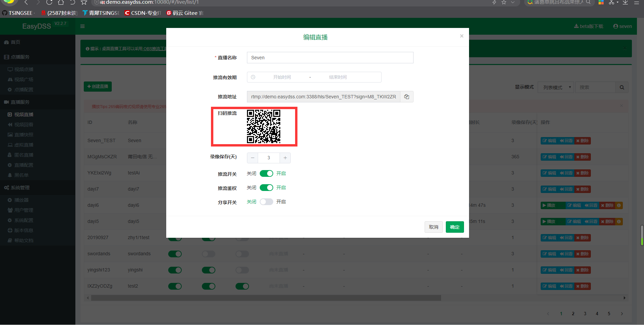Click the 取消 button in dialog
The image size is (644, 325).
pyautogui.click(x=433, y=227)
